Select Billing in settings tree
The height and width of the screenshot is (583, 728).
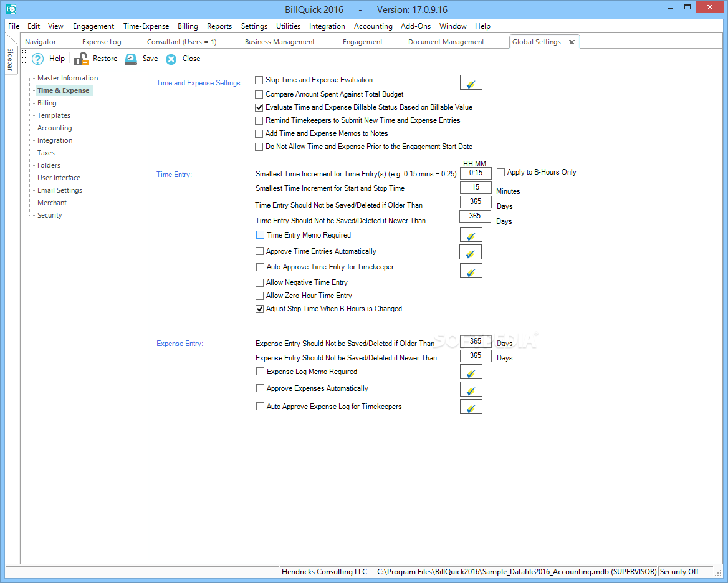[47, 103]
